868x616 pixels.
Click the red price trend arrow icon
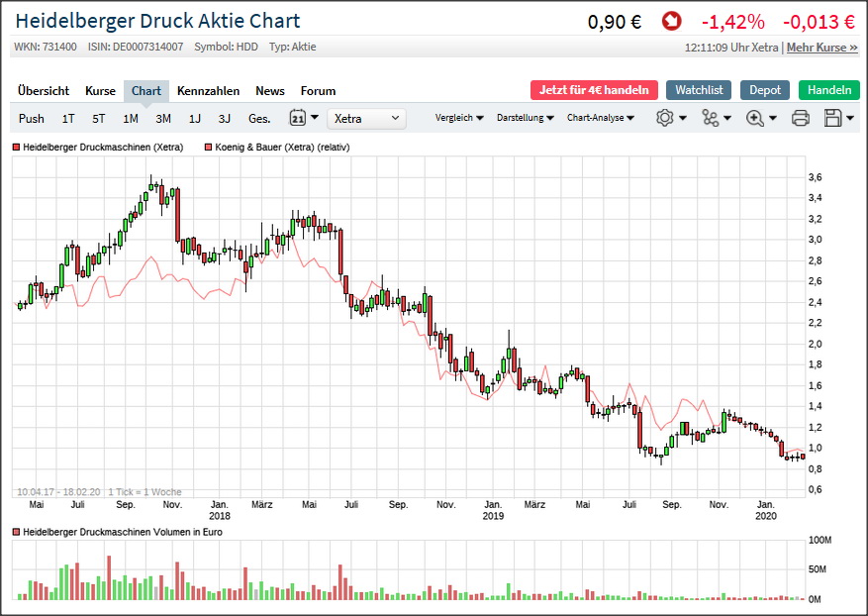(x=671, y=22)
